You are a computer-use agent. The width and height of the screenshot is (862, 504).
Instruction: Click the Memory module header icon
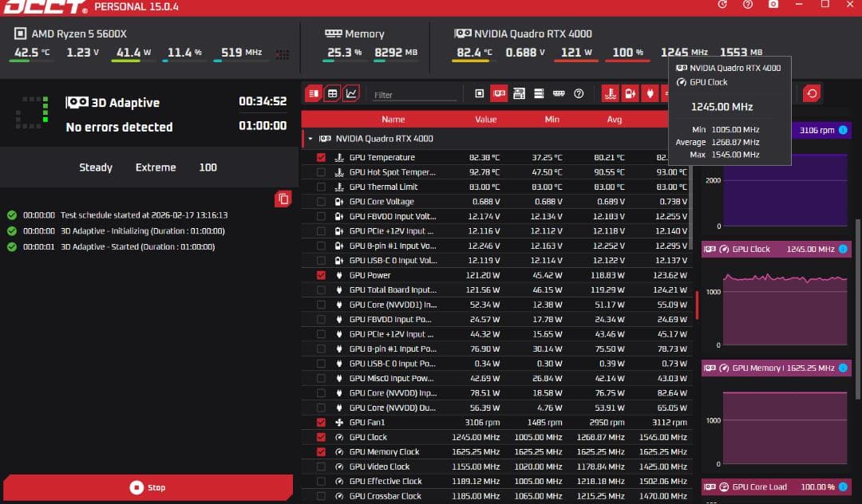point(333,33)
